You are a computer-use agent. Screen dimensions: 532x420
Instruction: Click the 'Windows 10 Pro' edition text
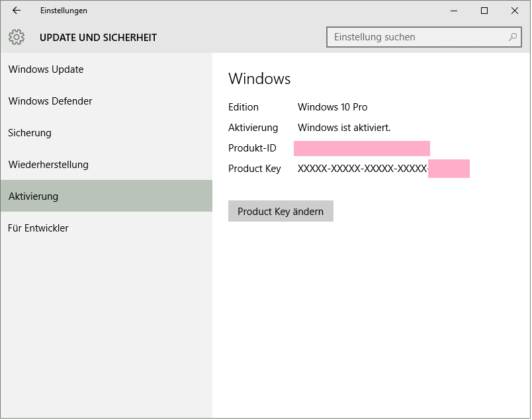tap(332, 107)
